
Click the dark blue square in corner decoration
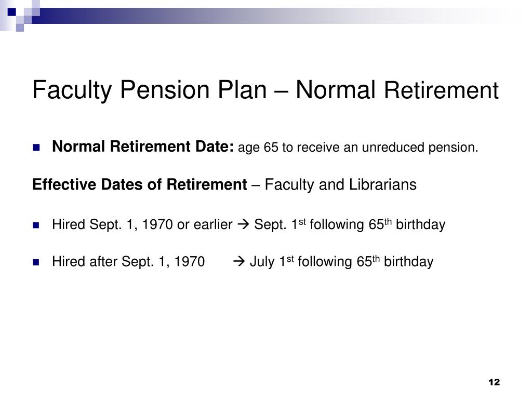point(12,11)
